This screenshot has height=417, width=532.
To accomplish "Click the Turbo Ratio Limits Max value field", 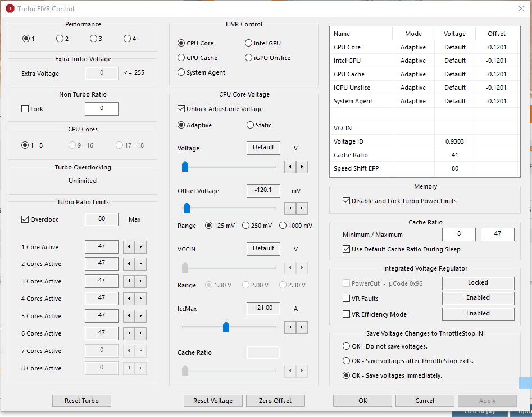I will pos(102,219).
